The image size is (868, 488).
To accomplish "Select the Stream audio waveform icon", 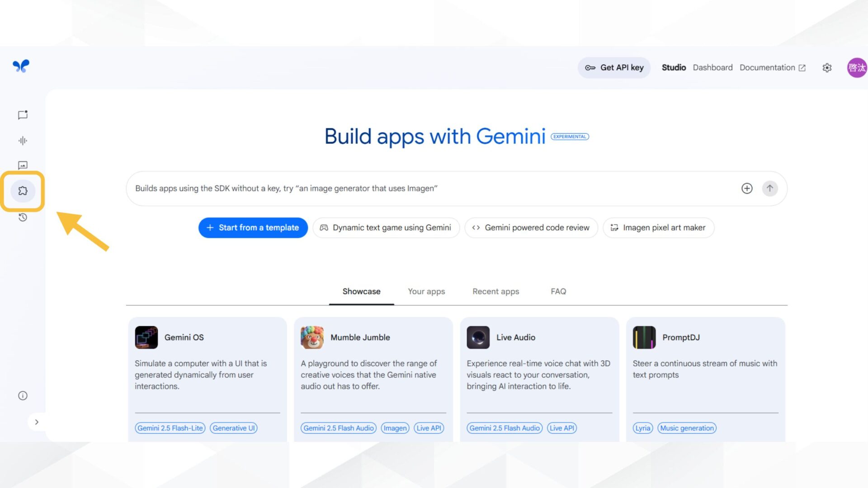I will pyautogui.click(x=23, y=141).
